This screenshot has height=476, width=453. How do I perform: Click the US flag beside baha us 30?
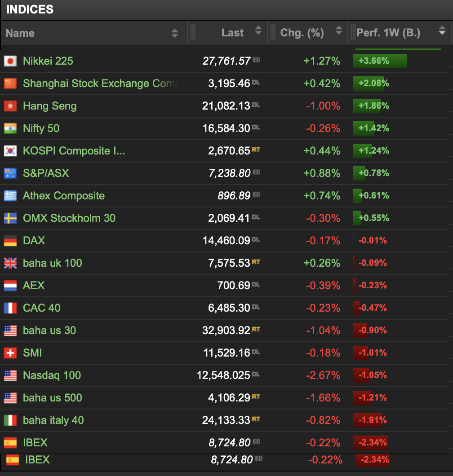click(x=10, y=331)
